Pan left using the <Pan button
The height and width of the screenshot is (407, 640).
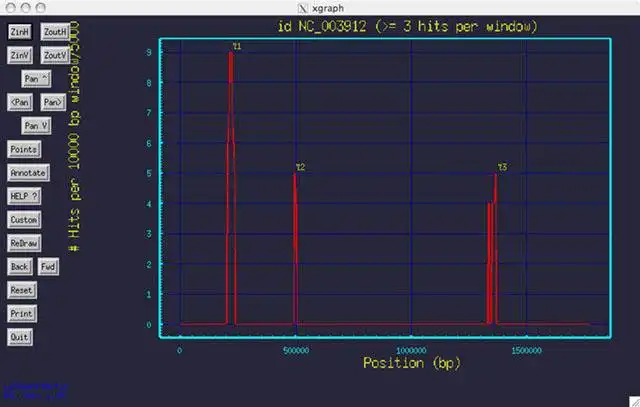click(x=20, y=102)
